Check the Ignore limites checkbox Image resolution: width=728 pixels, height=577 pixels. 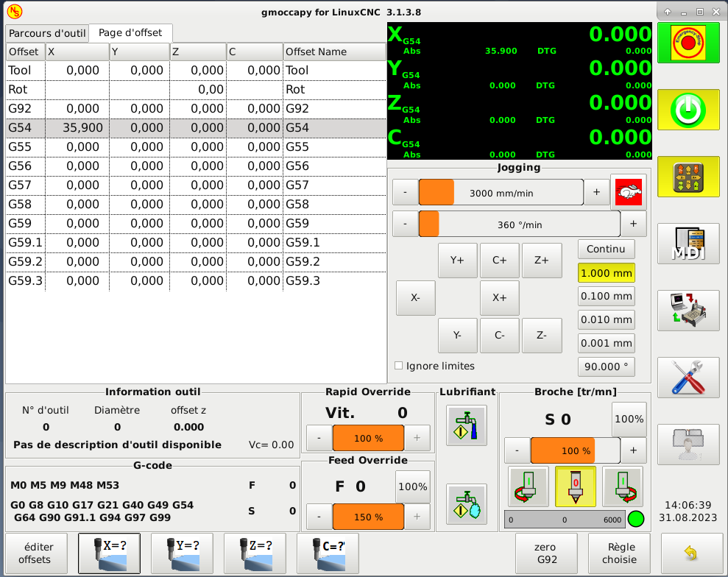click(398, 366)
